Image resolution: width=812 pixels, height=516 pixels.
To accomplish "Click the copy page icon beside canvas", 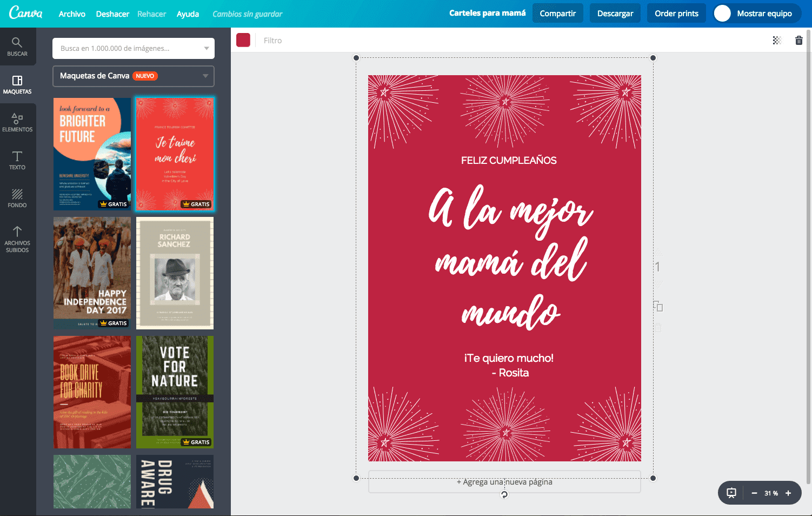I will coord(658,306).
